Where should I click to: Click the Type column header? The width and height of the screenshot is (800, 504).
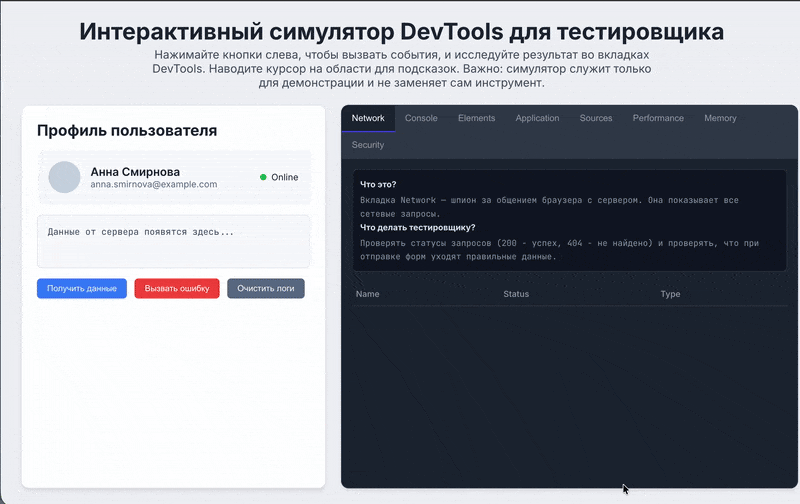(670, 294)
